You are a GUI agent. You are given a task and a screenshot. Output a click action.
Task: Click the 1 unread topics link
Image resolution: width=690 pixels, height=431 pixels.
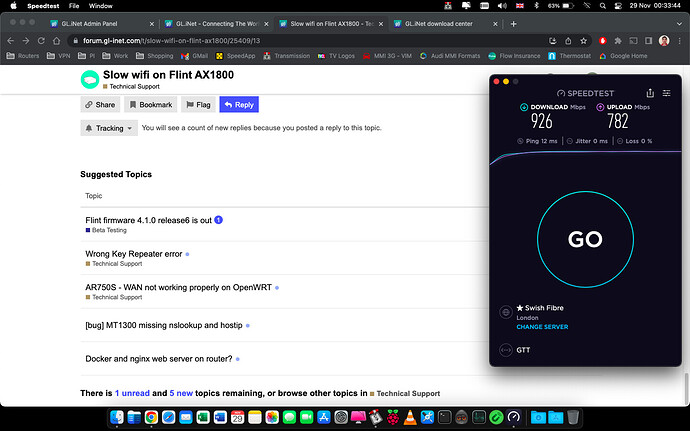[132, 393]
